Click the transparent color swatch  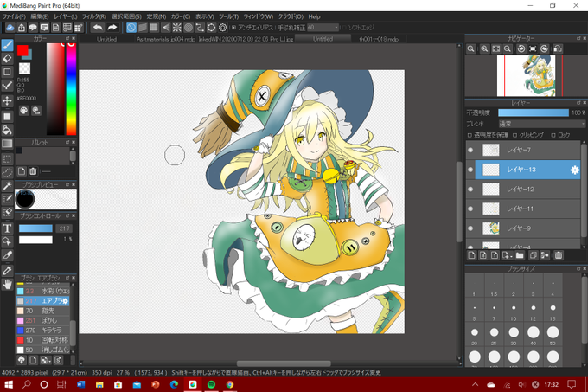24,68
